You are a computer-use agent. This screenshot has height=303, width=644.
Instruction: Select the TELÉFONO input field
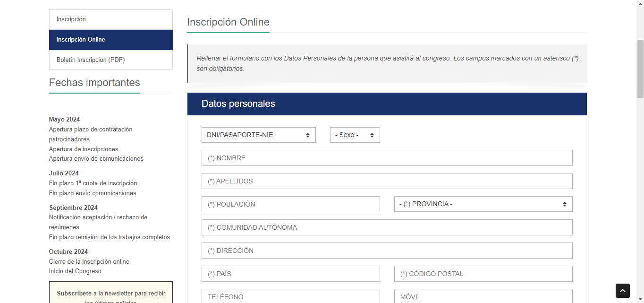pyautogui.click(x=290, y=296)
